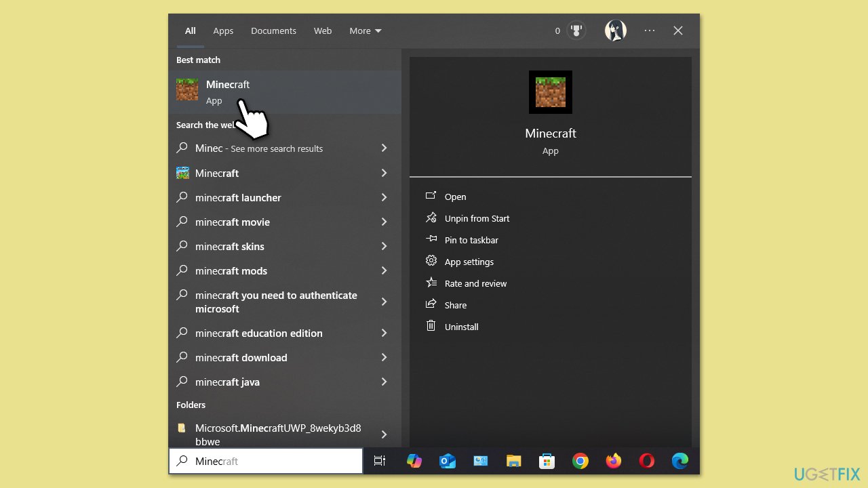Screen dimensions: 868x488
Task: Click the Minecraft web result thumbnail icon
Action: pyautogui.click(x=182, y=173)
